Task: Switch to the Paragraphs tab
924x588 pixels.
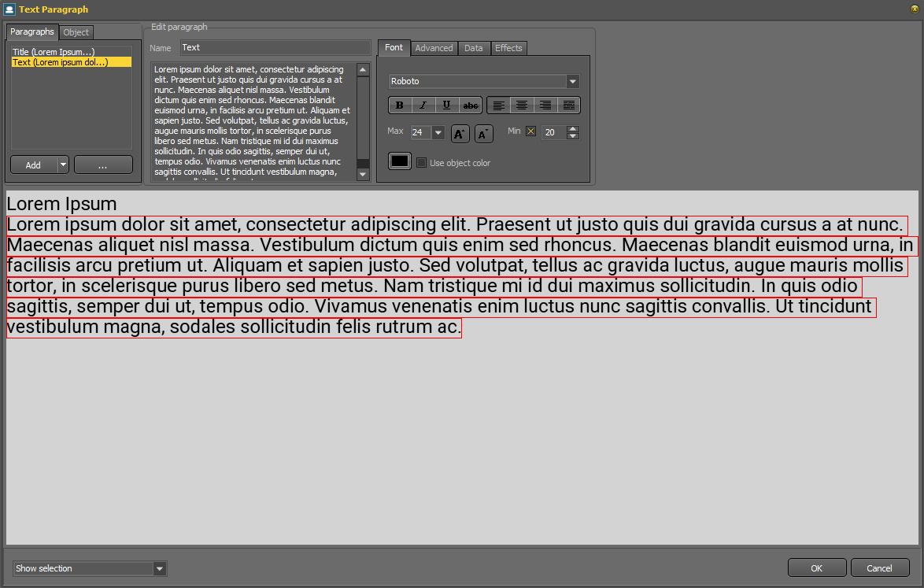Action: click(x=31, y=31)
